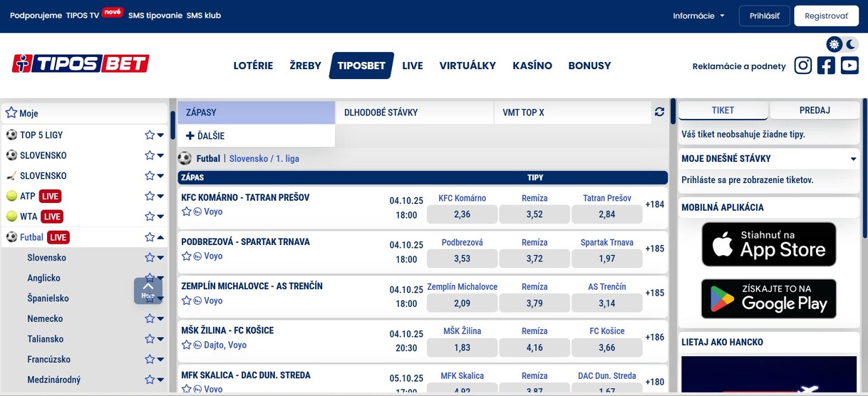868x396 pixels.
Task: Click the hockey stick icon for SLOVENSKO
Action: [x=11, y=175]
